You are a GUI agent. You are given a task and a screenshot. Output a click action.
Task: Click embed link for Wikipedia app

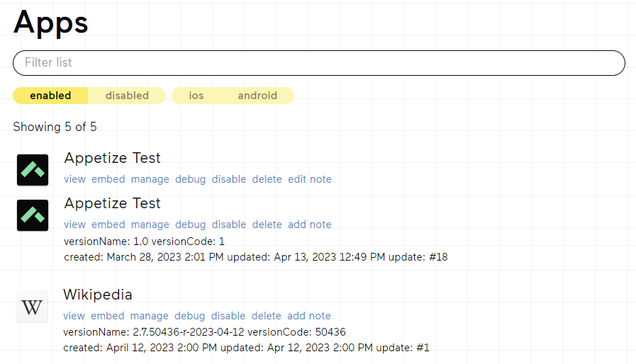pos(107,316)
